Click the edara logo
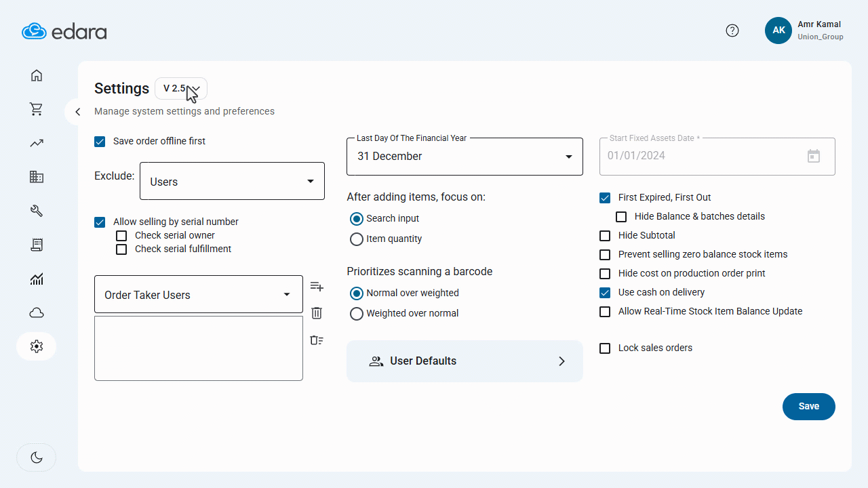868x488 pixels. pyautogui.click(x=64, y=31)
